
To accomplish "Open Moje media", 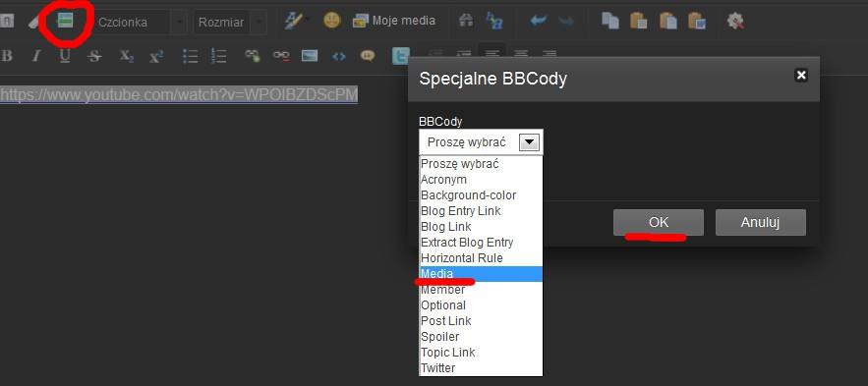I will click(394, 21).
